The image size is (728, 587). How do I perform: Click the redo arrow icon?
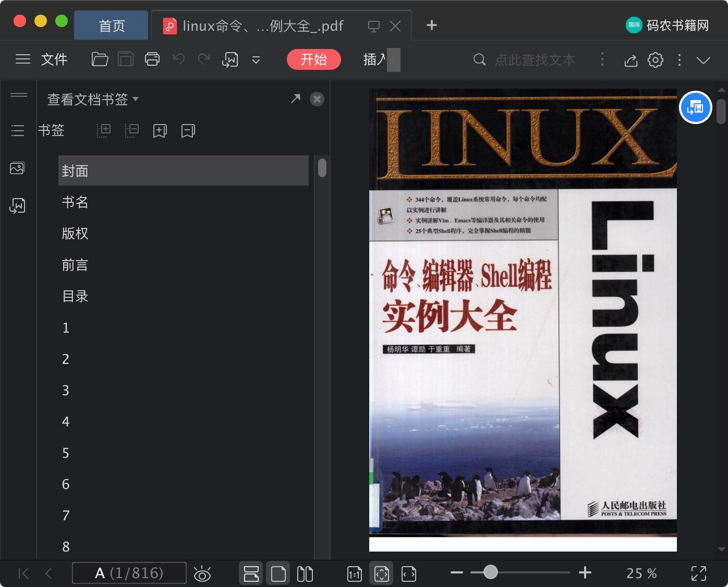tap(204, 59)
